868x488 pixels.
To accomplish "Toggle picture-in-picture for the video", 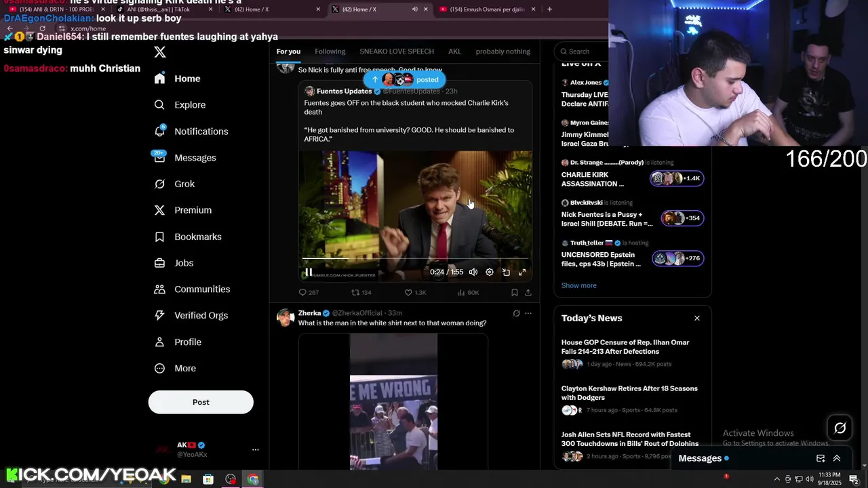I will [x=506, y=272].
